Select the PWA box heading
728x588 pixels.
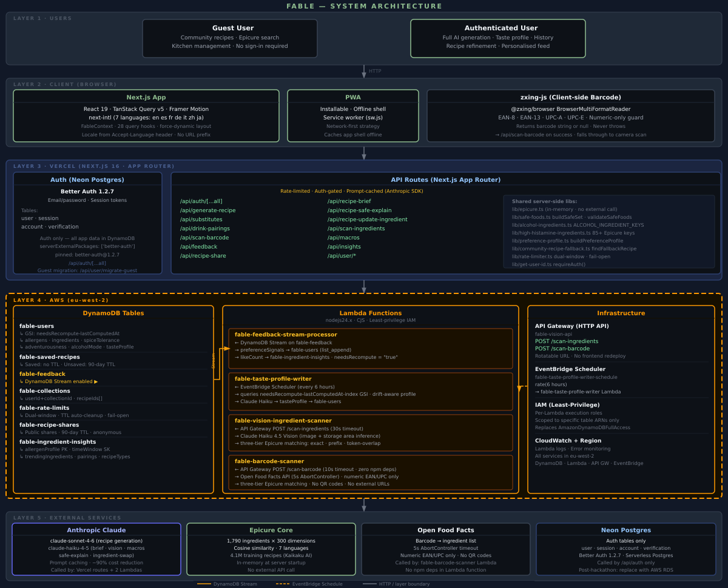pyautogui.click(x=353, y=97)
